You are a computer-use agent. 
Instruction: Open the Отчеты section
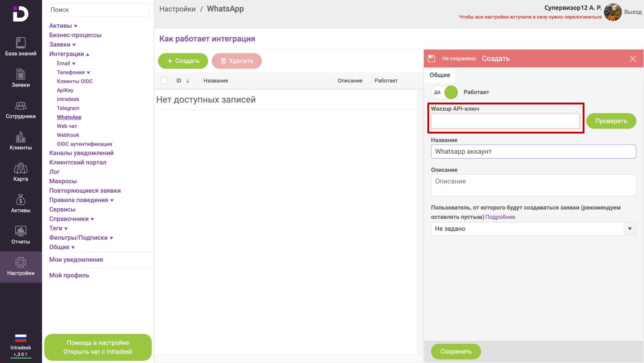21,235
